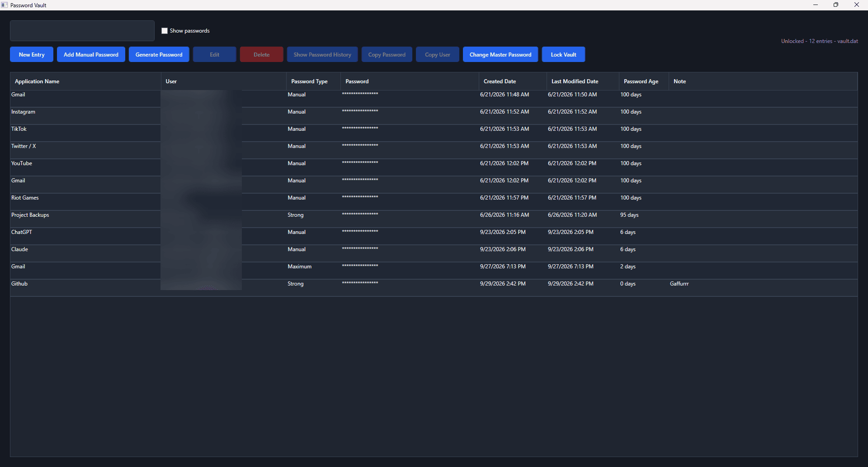The width and height of the screenshot is (868, 467).
Task: Click the 0 days password age cell
Action: pos(628,284)
